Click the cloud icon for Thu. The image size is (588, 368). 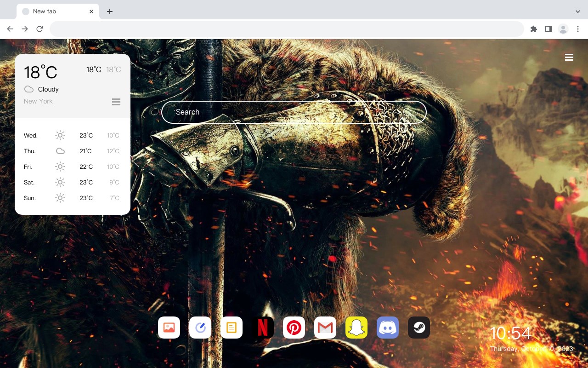pyautogui.click(x=60, y=151)
